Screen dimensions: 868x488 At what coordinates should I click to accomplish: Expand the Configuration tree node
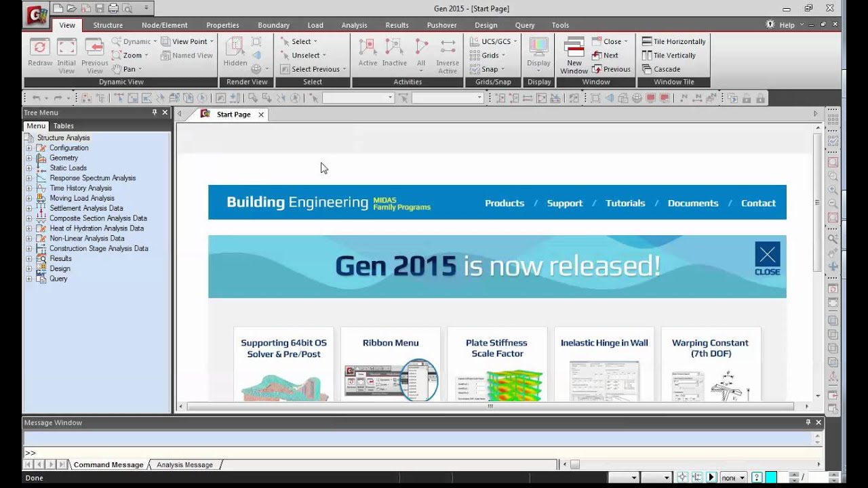click(x=28, y=148)
